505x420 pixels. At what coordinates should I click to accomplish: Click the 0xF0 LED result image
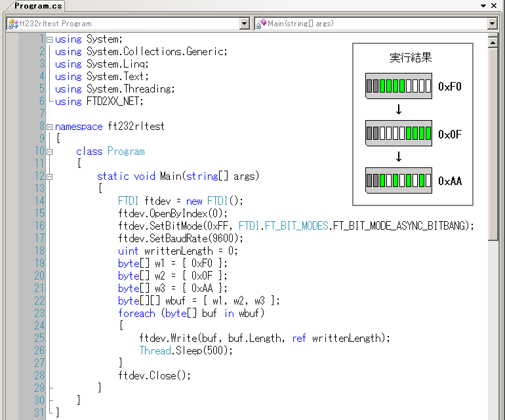(399, 86)
